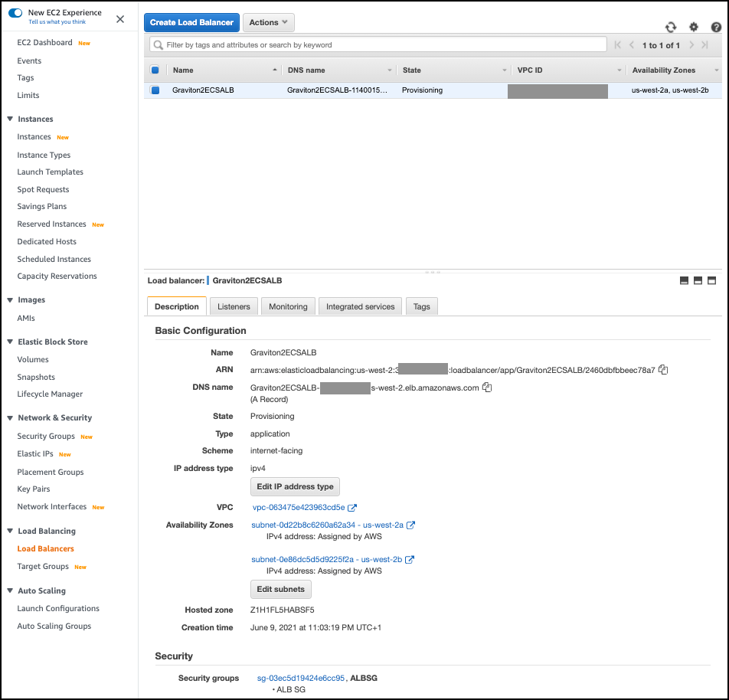Open State column filter arrow
729x700 pixels.
[x=505, y=70]
